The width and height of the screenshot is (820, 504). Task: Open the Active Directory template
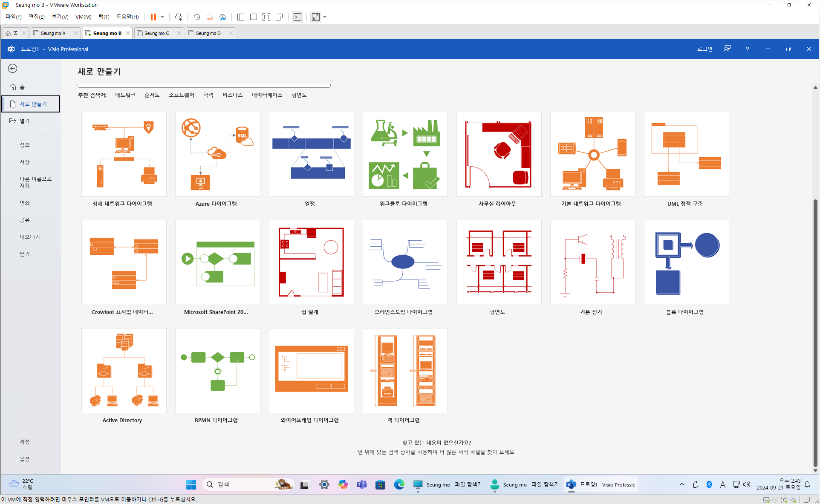124,371
